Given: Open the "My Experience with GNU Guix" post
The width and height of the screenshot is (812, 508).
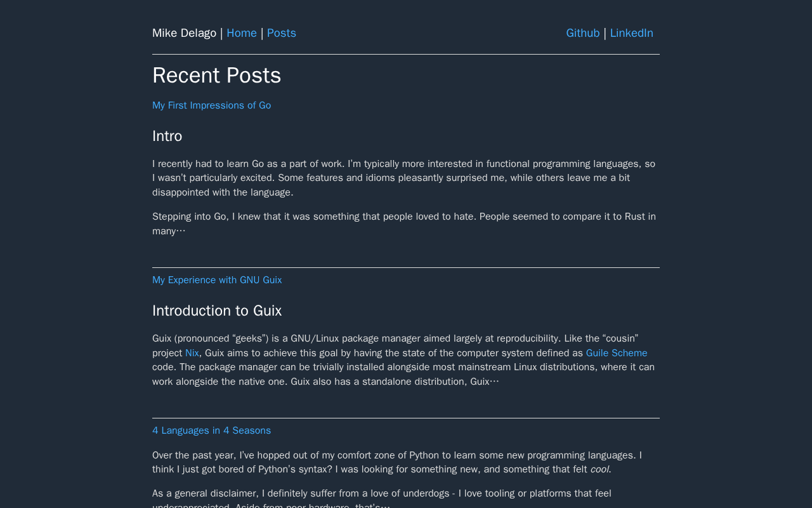Looking at the screenshot, I should (x=217, y=280).
